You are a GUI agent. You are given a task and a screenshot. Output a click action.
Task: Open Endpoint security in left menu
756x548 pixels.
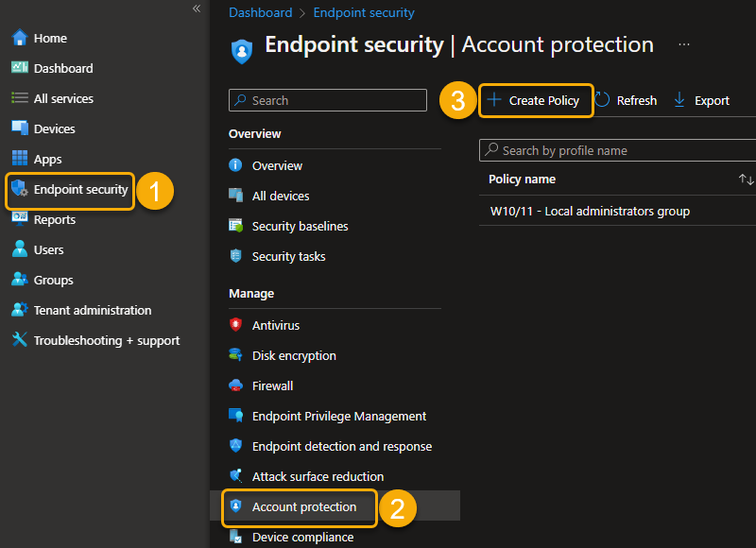point(80,189)
